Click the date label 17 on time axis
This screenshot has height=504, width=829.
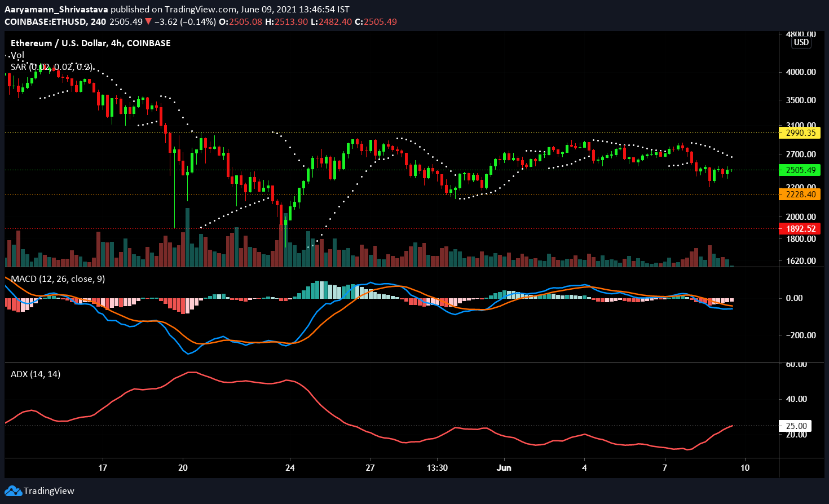pyautogui.click(x=103, y=468)
